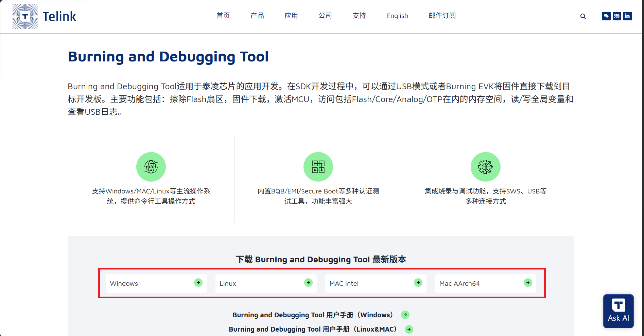Click the heading "下载 Burning and Debugging Tool 最新版本"
Screen dimensions: 644x336
(321, 260)
